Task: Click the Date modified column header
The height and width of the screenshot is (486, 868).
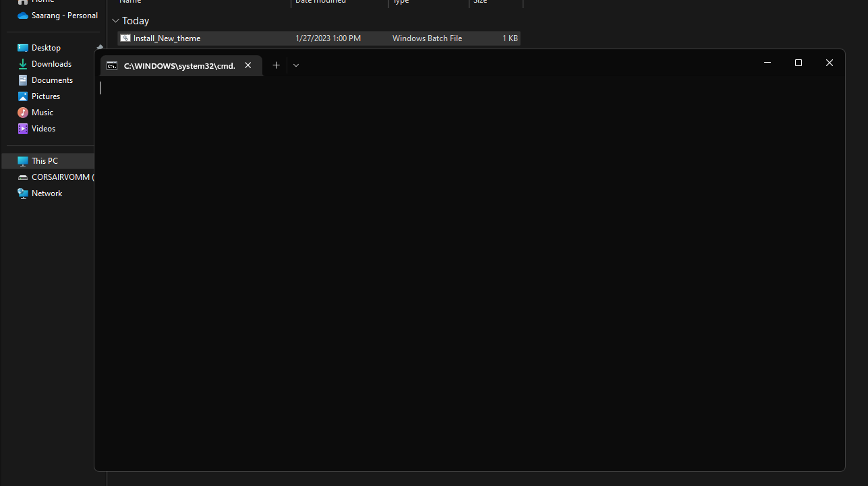Action: [320, 2]
